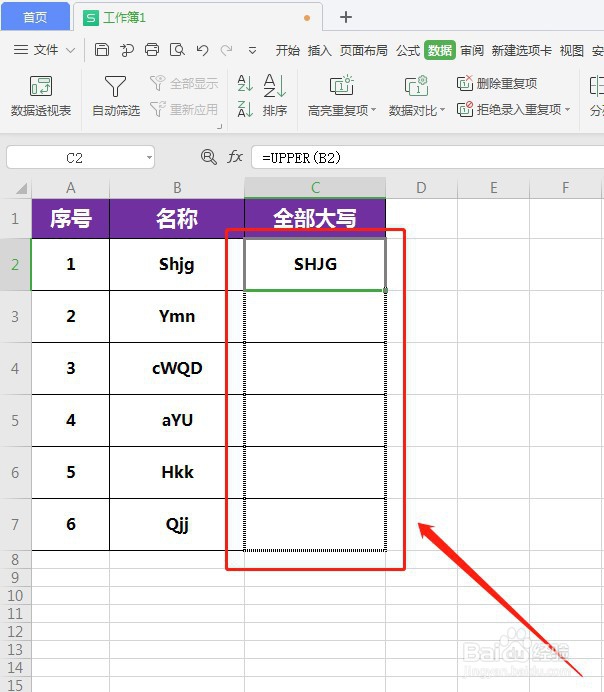This screenshot has height=692, width=604.
Task: Select column E header
Action: click(494, 188)
